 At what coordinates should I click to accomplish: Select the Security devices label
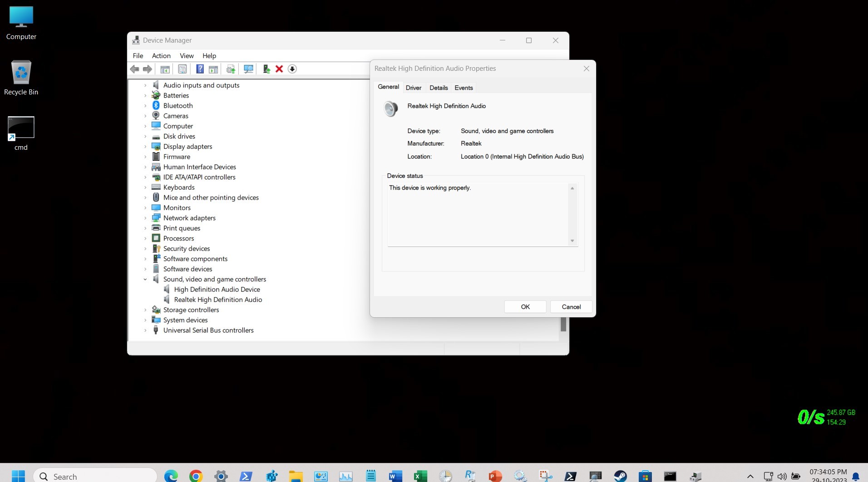[187, 249]
